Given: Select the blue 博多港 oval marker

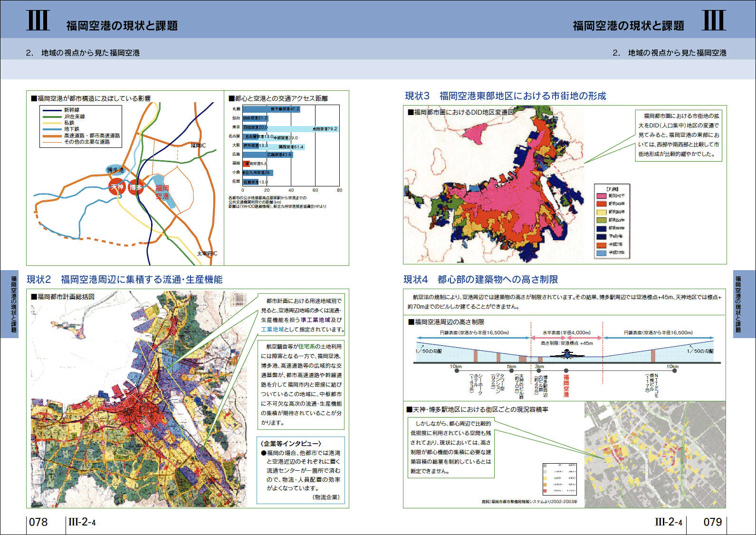Looking at the screenshot, I should pos(115,170).
